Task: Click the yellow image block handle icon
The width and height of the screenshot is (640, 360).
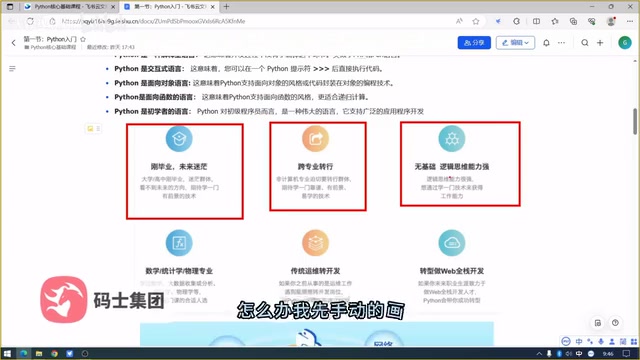Action: tap(90, 129)
